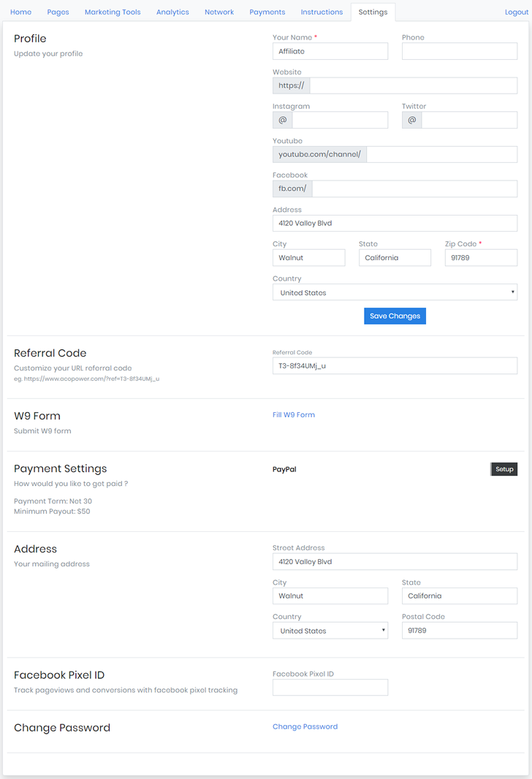Click the Your Name input field
The width and height of the screenshot is (532, 779).
(x=330, y=50)
